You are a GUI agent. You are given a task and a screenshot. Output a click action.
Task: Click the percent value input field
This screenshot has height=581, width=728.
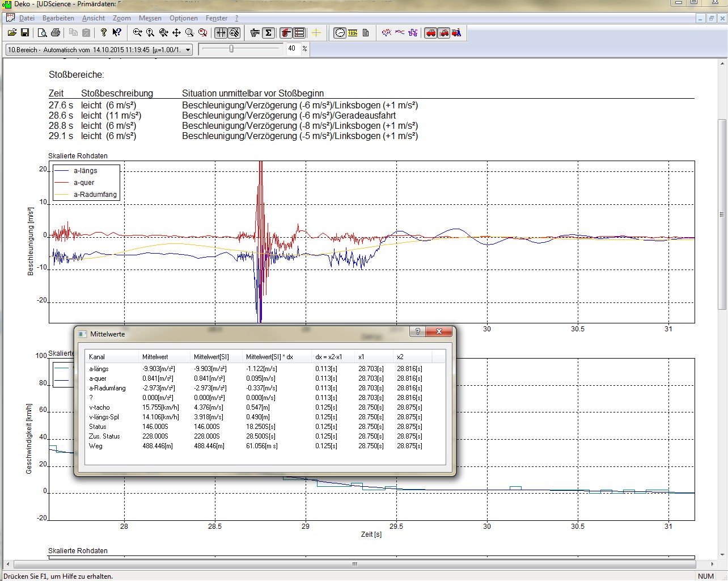pyautogui.click(x=291, y=49)
